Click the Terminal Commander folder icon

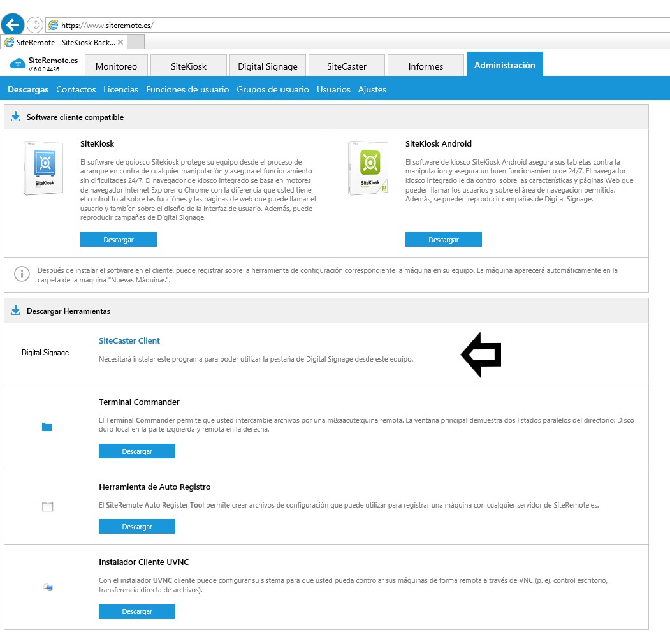coord(47,427)
